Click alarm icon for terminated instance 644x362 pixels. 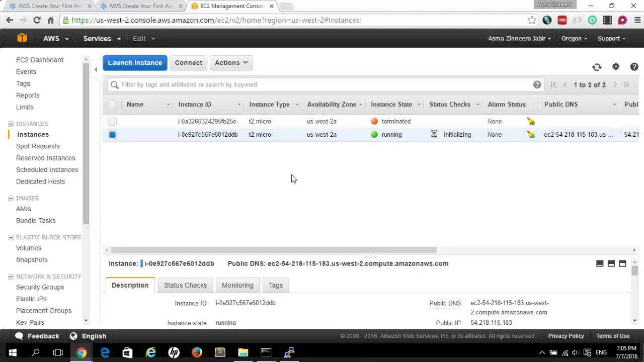point(531,121)
